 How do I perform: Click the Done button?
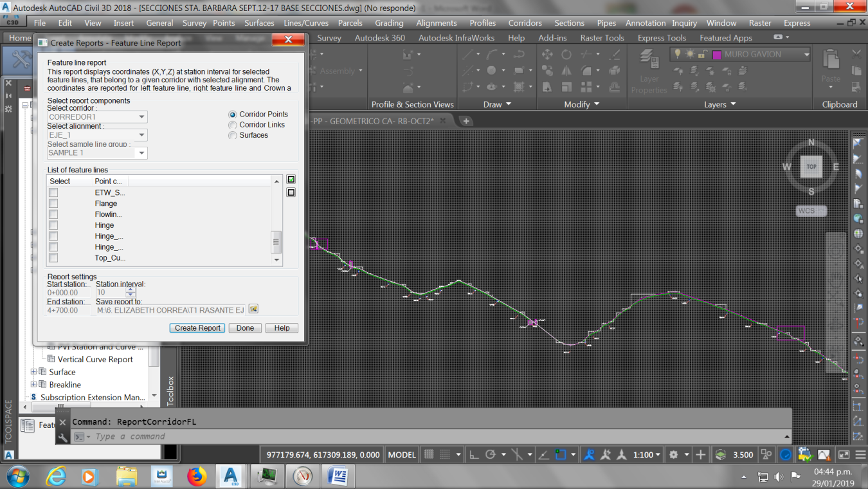tap(245, 328)
